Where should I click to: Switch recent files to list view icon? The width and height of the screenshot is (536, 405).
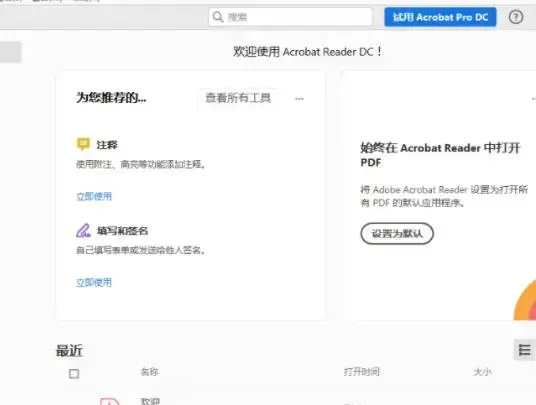click(x=524, y=350)
